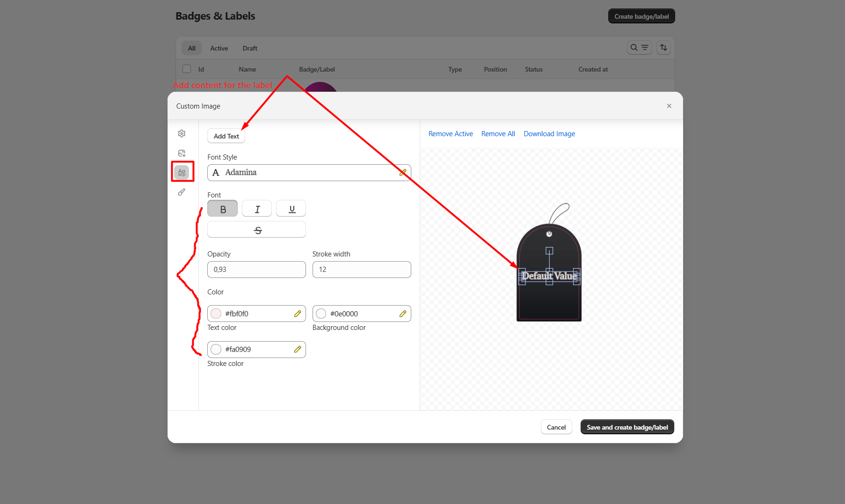This screenshot has width=845, height=504.
Task: Toggle strikethrough font formatting
Action: 257,230
